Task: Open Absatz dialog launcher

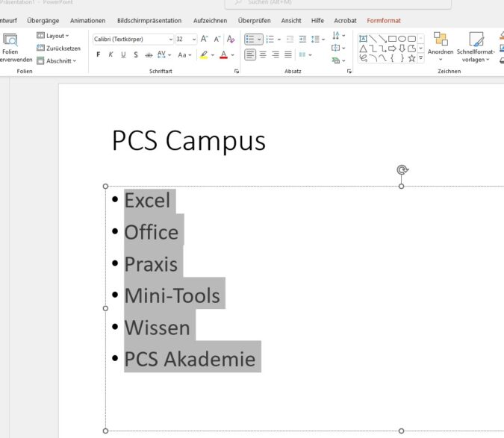Action: (349, 72)
